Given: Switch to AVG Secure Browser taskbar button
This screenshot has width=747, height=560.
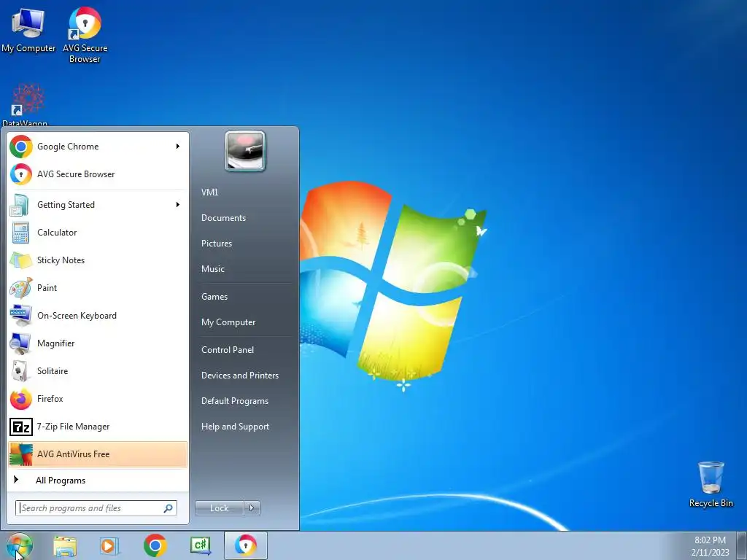Looking at the screenshot, I should pyautogui.click(x=245, y=545).
